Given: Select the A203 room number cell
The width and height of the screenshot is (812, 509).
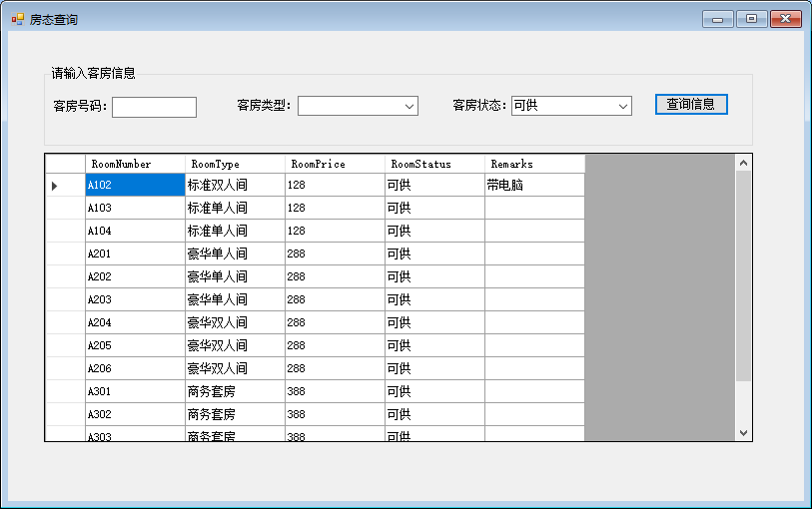Looking at the screenshot, I should (135, 299).
